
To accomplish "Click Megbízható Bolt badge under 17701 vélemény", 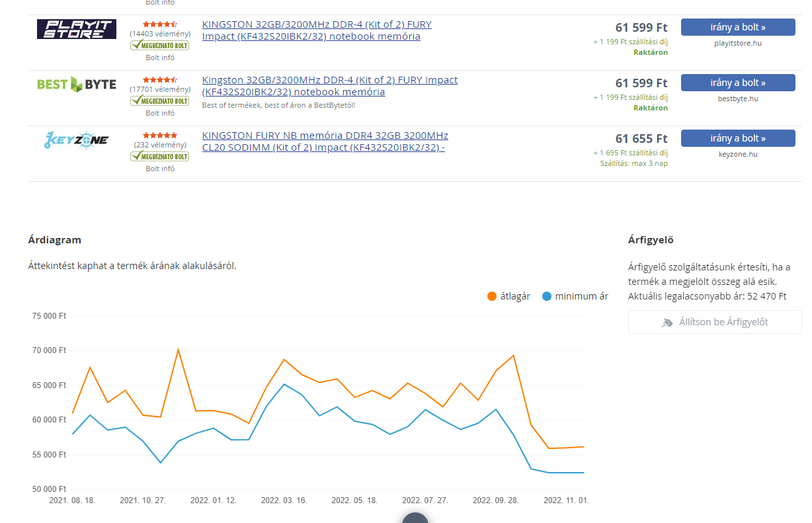I will [160, 101].
